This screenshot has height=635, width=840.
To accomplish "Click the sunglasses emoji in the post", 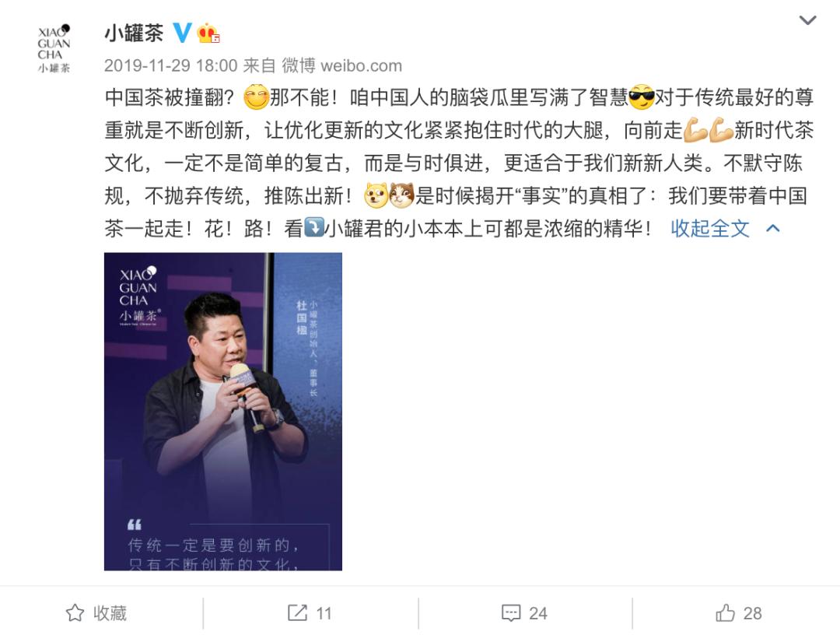I will click(641, 97).
